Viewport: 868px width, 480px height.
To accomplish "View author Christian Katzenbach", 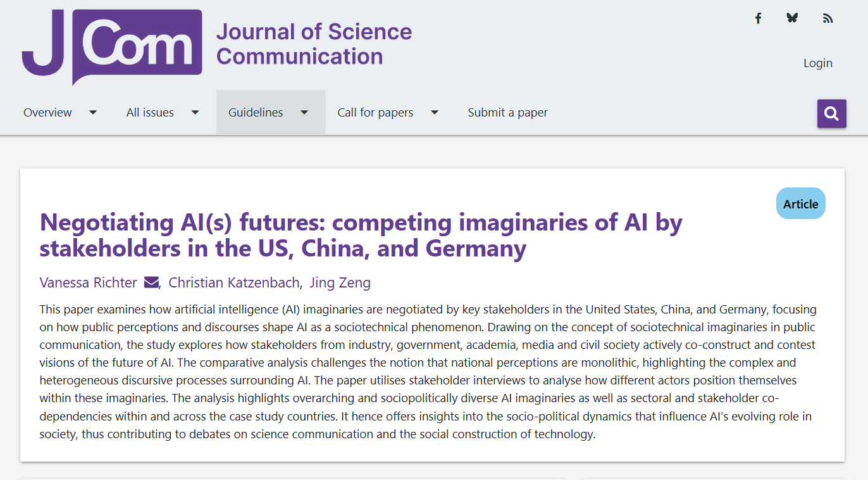I will pos(233,282).
